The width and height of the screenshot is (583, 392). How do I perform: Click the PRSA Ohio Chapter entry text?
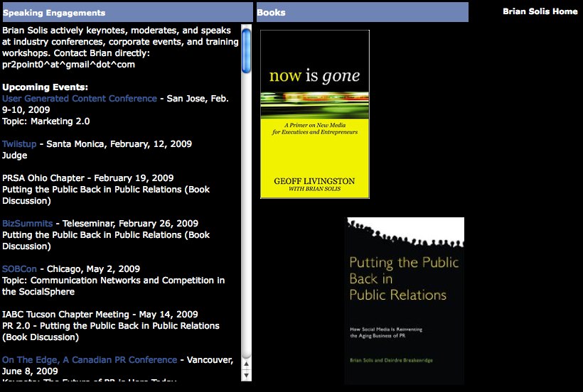[87, 178]
